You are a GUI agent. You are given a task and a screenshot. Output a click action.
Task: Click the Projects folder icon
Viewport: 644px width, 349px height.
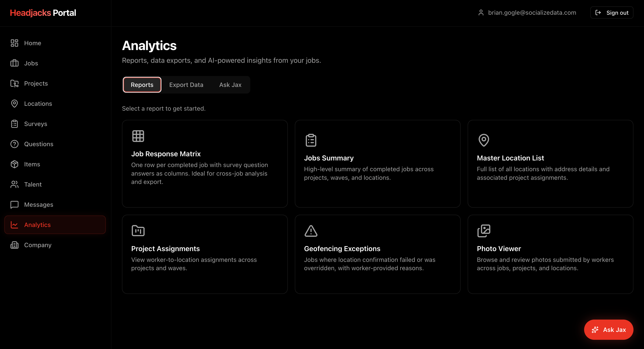14,84
